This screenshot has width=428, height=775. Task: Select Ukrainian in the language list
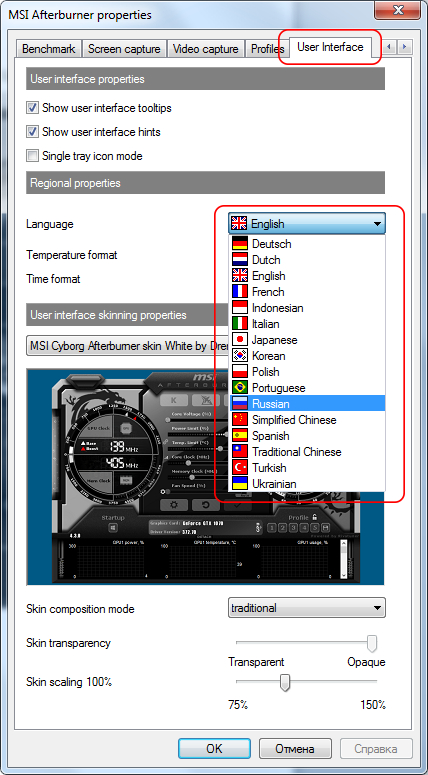307,484
